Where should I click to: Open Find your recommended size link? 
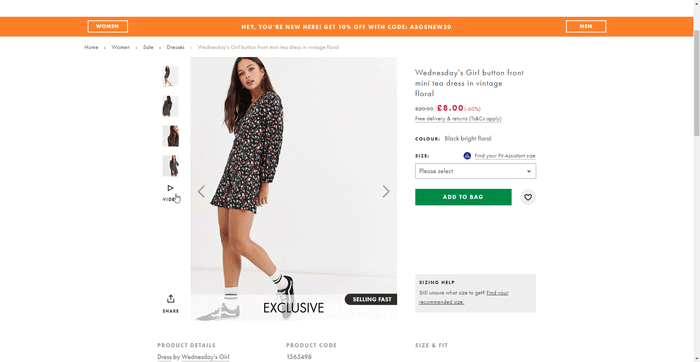click(x=464, y=297)
